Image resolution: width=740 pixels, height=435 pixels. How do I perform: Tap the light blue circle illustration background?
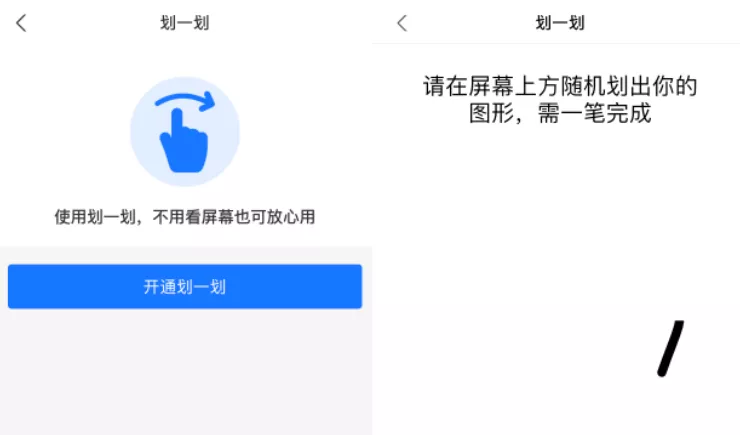pos(185,132)
